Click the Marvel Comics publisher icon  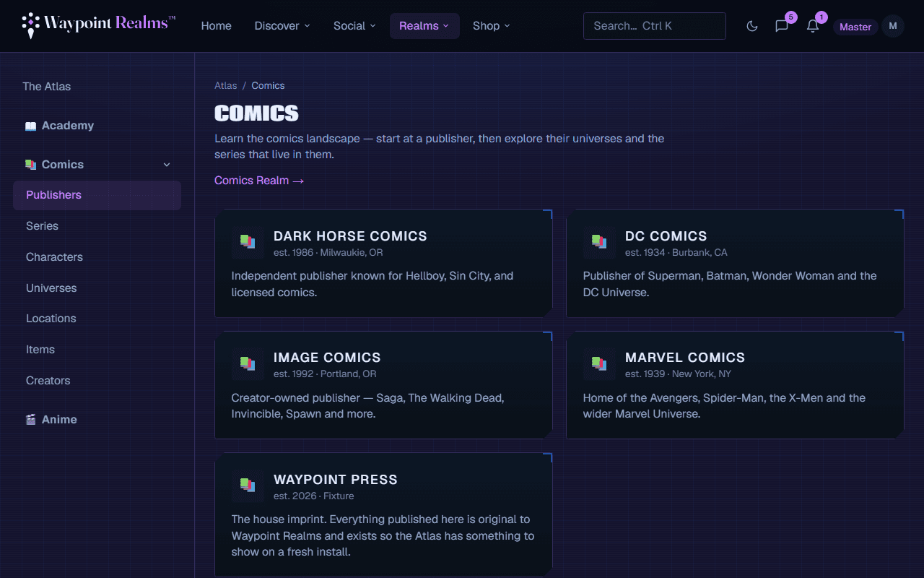pos(599,363)
